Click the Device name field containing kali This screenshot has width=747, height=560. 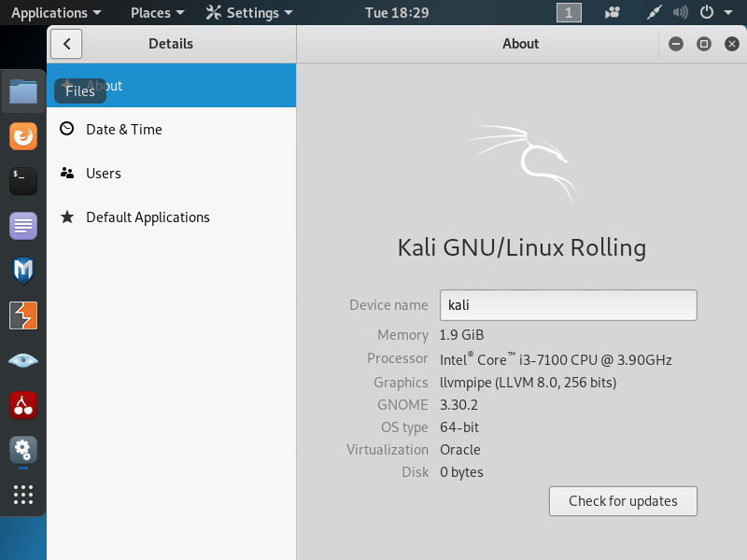pos(569,305)
